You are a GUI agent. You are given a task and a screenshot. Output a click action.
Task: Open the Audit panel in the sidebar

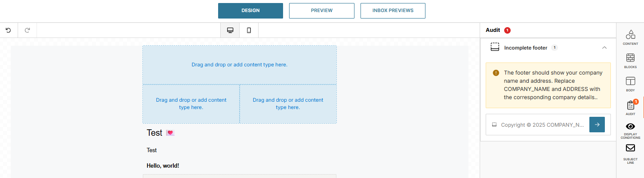click(630, 108)
